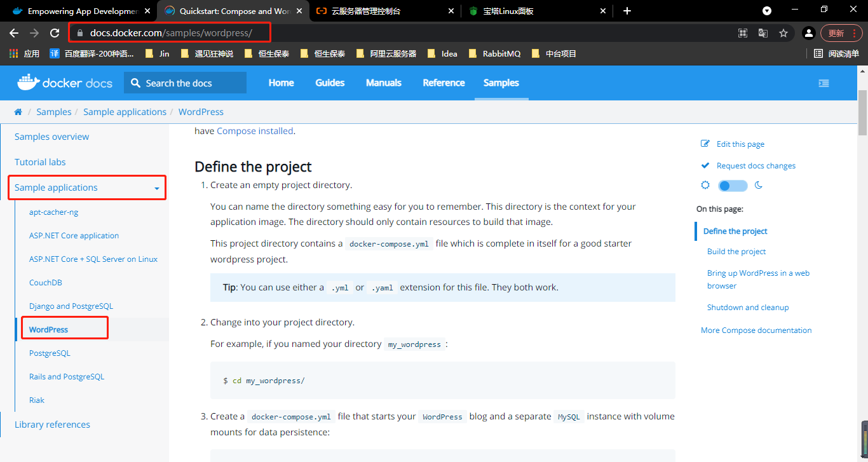Open ASP.NET Core + SQL Server on Linux
This screenshot has height=462, width=868.
click(93, 259)
